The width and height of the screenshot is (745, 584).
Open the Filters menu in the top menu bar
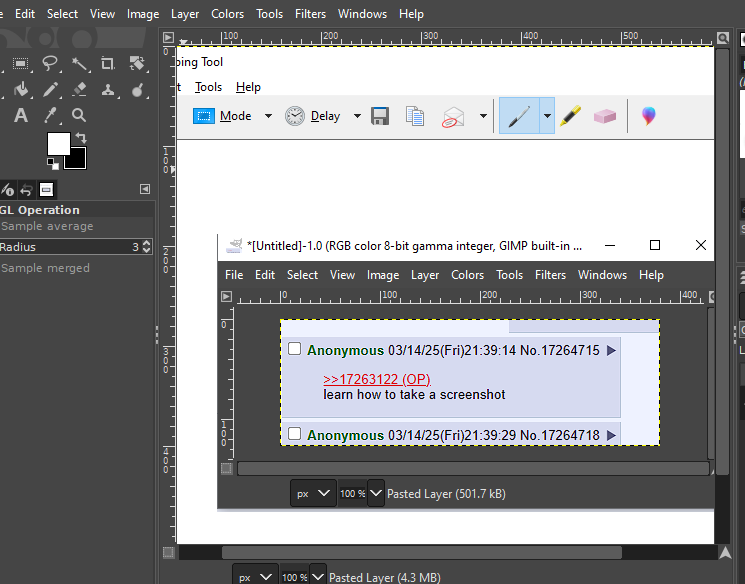click(310, 14)
